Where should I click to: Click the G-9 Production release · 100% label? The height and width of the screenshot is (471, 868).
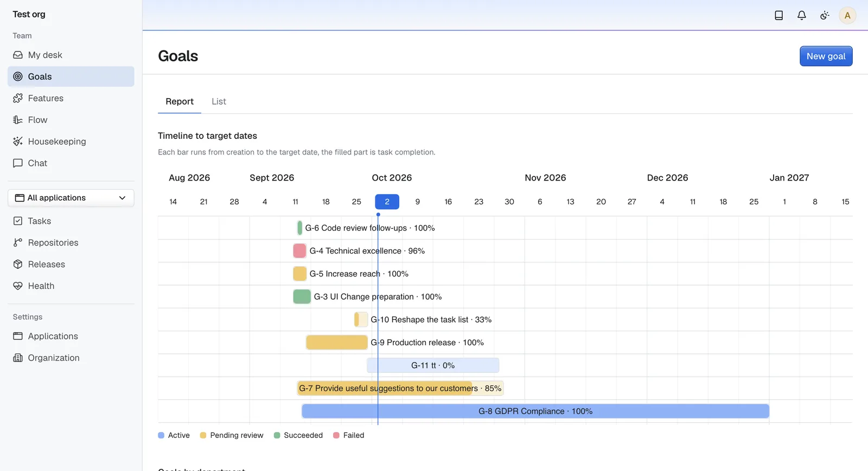tap(427, 343)
